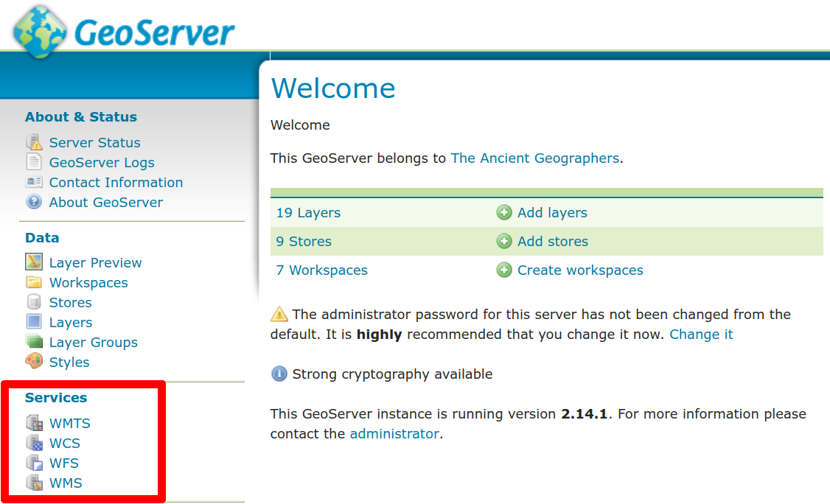Open About GeoServer page
This screenshot has width=830, height=504.
(106, 202)
